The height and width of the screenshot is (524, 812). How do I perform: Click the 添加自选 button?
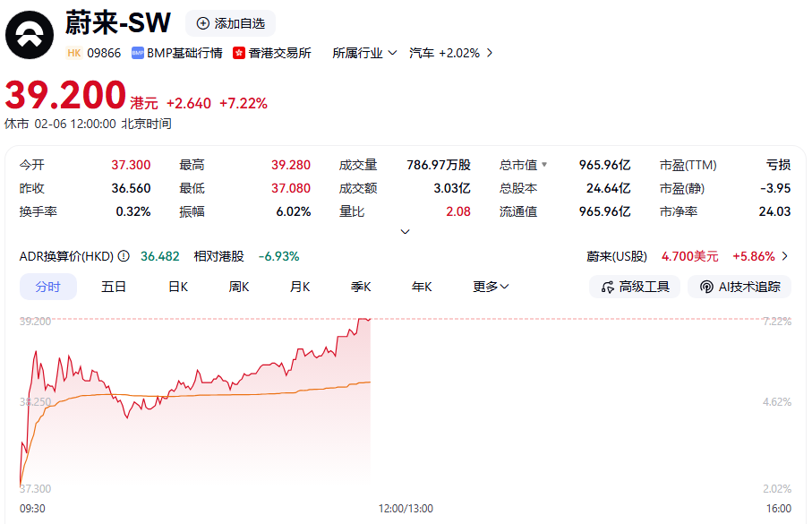click(230, 23)
